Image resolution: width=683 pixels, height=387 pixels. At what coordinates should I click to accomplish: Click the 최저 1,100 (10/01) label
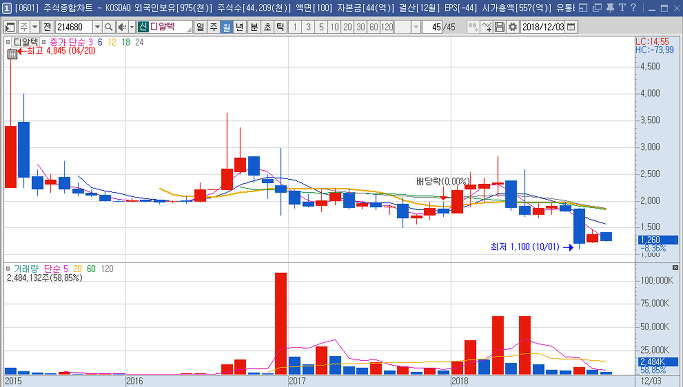525,247
